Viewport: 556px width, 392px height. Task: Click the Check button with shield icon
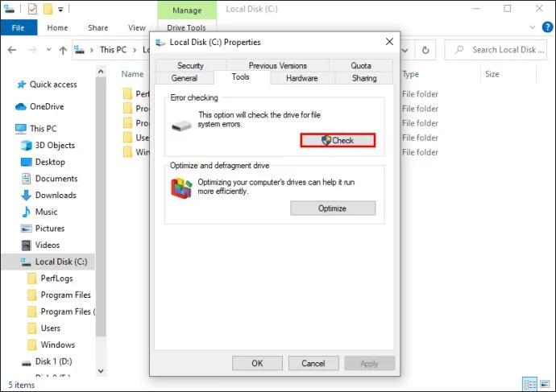[338, 140]
